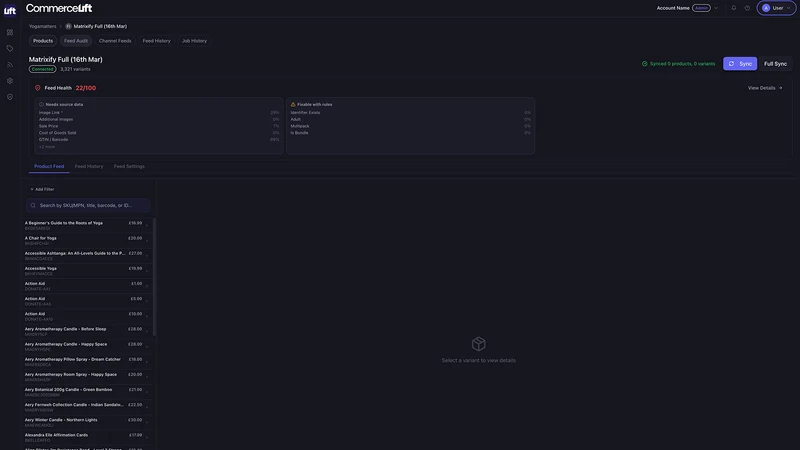The width and height of the screenshot is (800, 450).
Task: Select Action Aid £5.00 variant
Action: 87,301
